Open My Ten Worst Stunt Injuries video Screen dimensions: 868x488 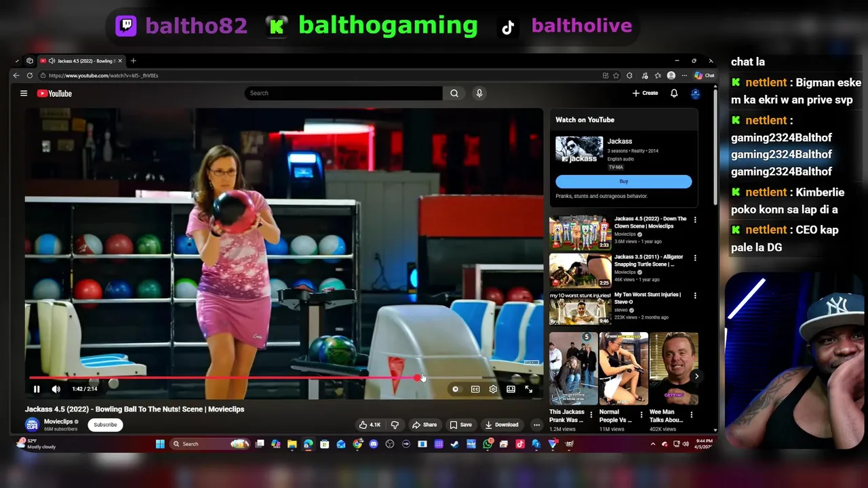pyautogui.click(x=580, y=309)
